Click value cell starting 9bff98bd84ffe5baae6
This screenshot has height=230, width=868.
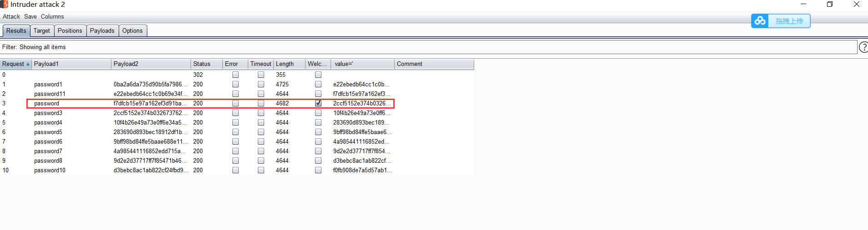pyautogui.click(x=362, y=132)
